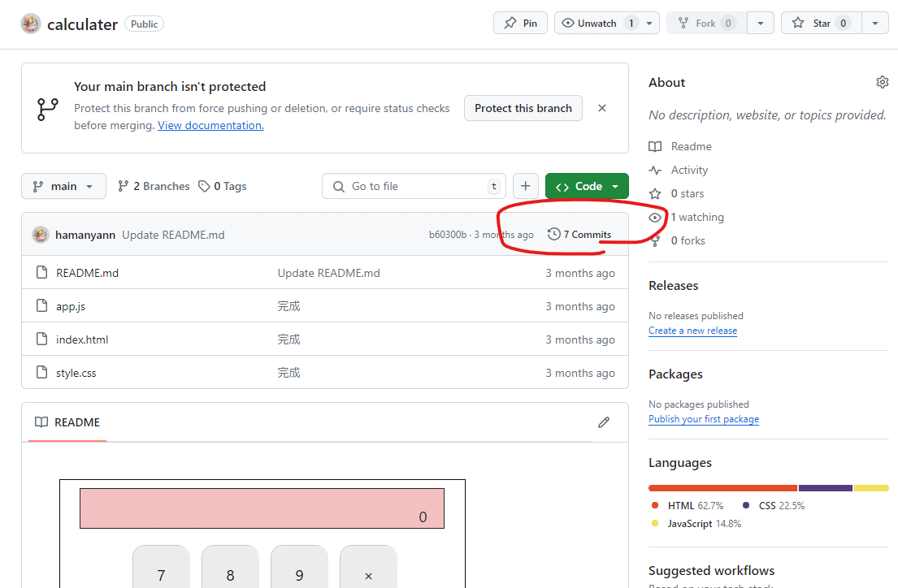
Task: Open the hamanyann author link
Action: pos(85,235)
